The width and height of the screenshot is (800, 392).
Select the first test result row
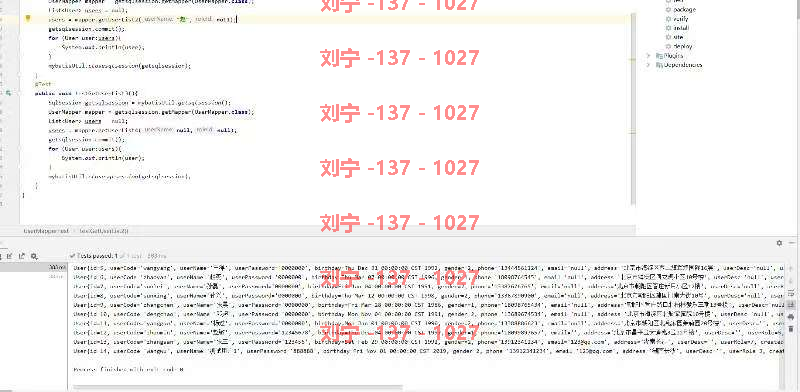click(33, 267)
